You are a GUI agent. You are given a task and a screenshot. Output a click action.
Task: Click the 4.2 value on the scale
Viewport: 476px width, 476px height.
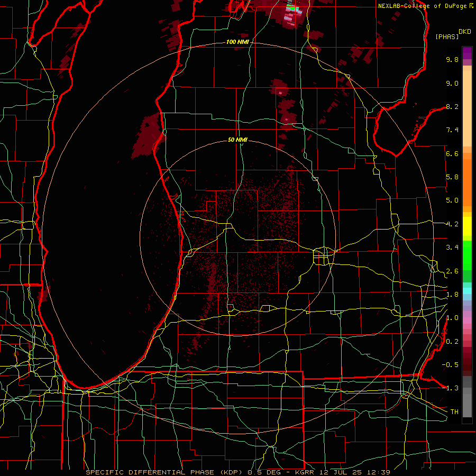pyautogui.click(x=452, y=224)
